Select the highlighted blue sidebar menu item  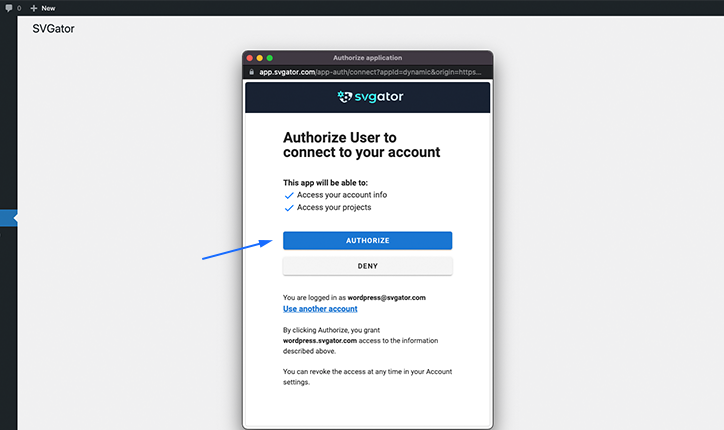[9, 218]
